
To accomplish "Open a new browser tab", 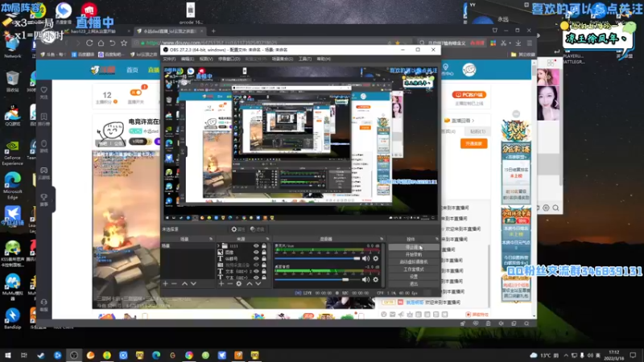I will [213, 31].
